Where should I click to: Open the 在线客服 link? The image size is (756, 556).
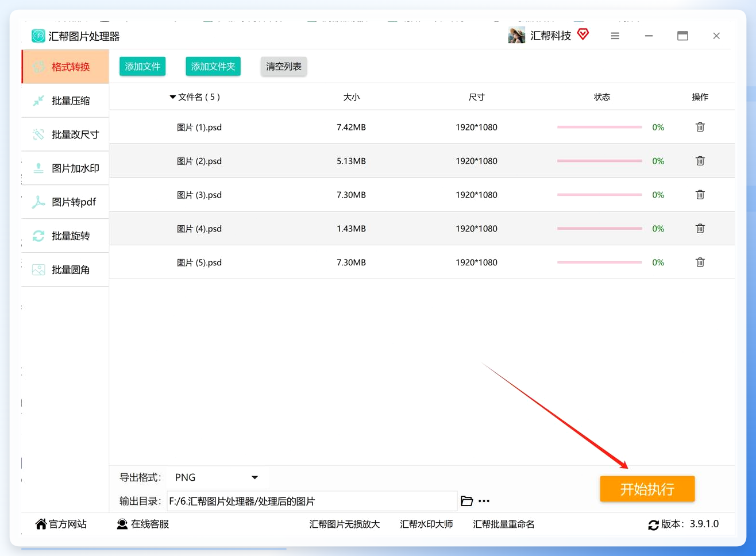click(x=143, y=524)
